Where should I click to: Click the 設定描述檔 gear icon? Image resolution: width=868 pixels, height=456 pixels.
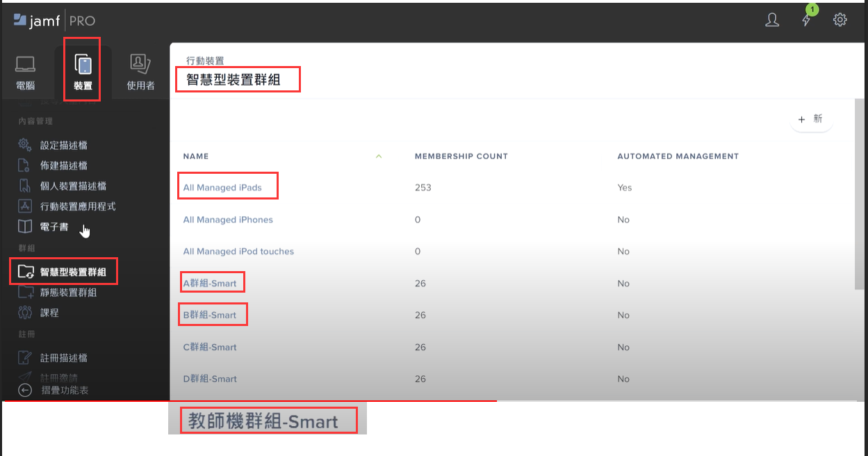pyautogui.click(x=25, y=145)
